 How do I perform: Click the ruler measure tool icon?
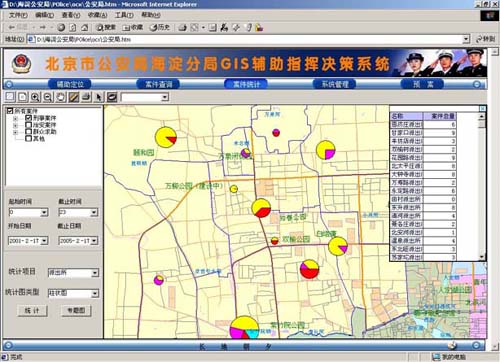click(73, 97)
